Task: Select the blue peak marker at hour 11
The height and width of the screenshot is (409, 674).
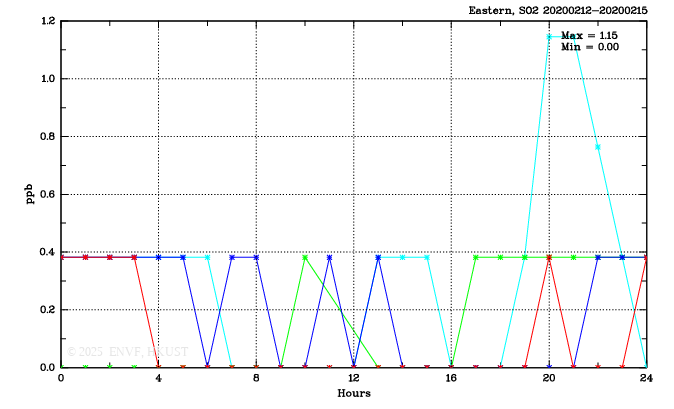Action: [330, 257]
